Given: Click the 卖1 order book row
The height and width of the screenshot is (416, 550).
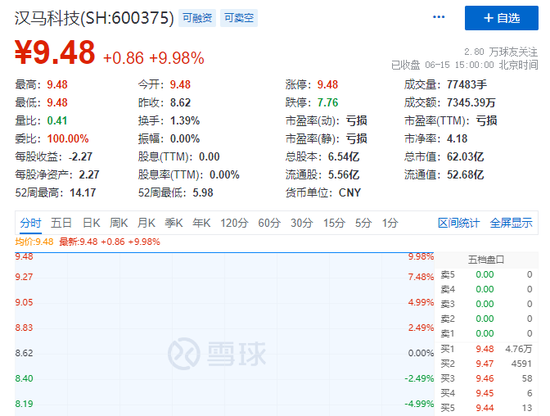Looking at the screenshot, I should pyautogui.click(x=486, y=334).
